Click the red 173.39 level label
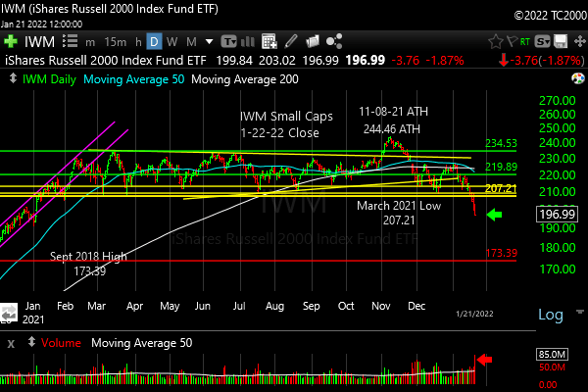 (502, 253)
